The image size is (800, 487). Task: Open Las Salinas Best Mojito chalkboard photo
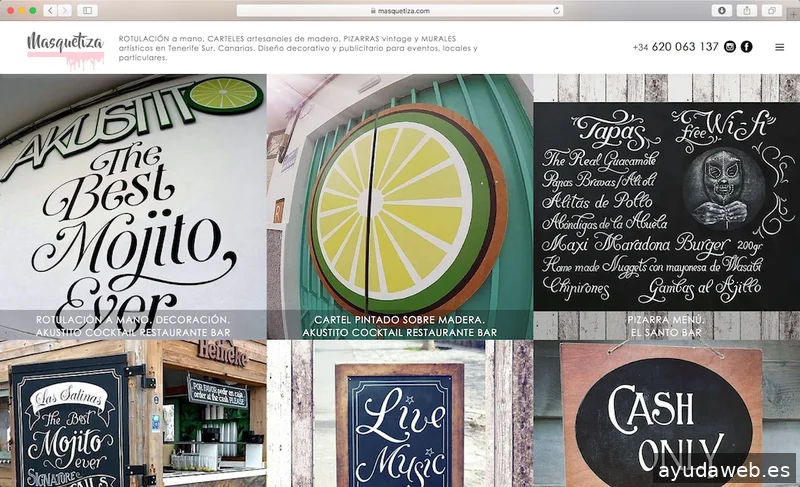point(133,415)
